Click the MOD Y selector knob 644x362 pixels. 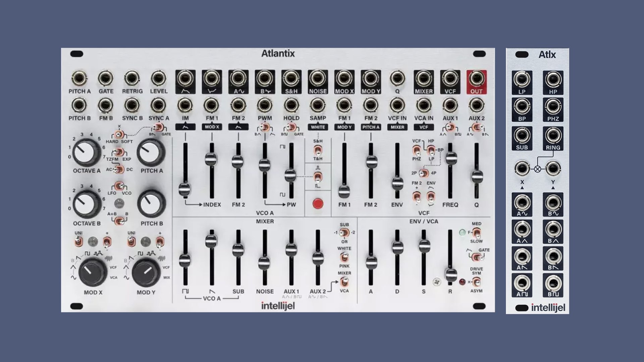point(146,272)
